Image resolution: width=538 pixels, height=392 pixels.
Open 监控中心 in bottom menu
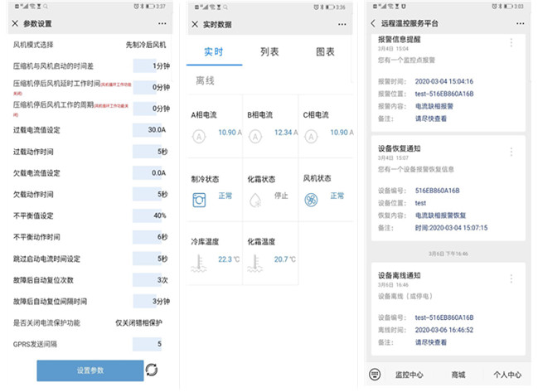tap(410, 375)
